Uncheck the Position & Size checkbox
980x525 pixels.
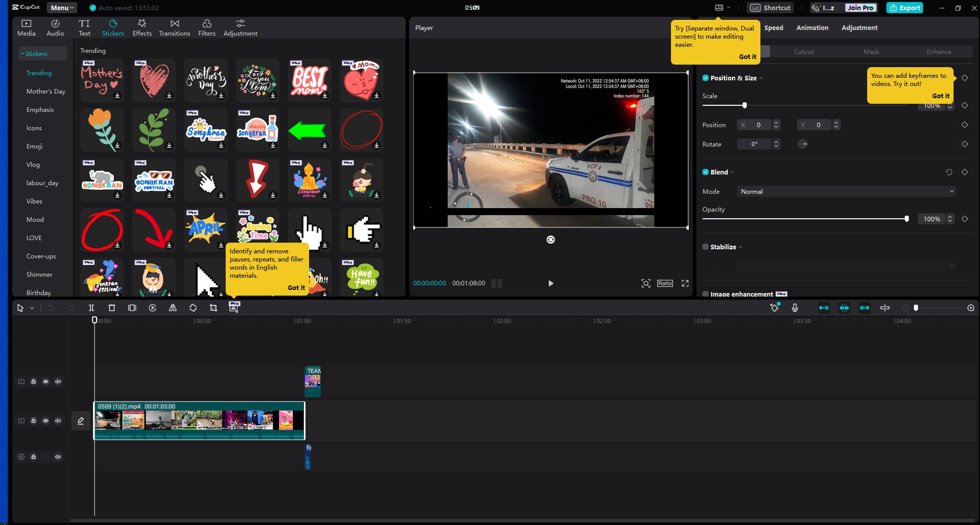click(706, 78)
